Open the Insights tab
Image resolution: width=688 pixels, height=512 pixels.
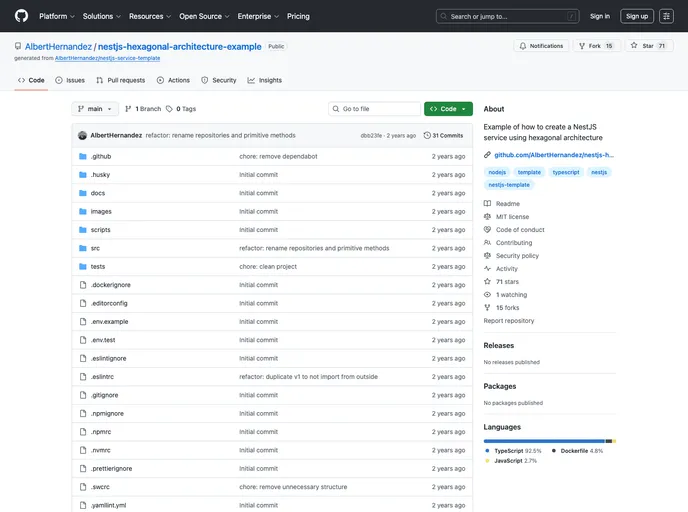pos(265,80)
